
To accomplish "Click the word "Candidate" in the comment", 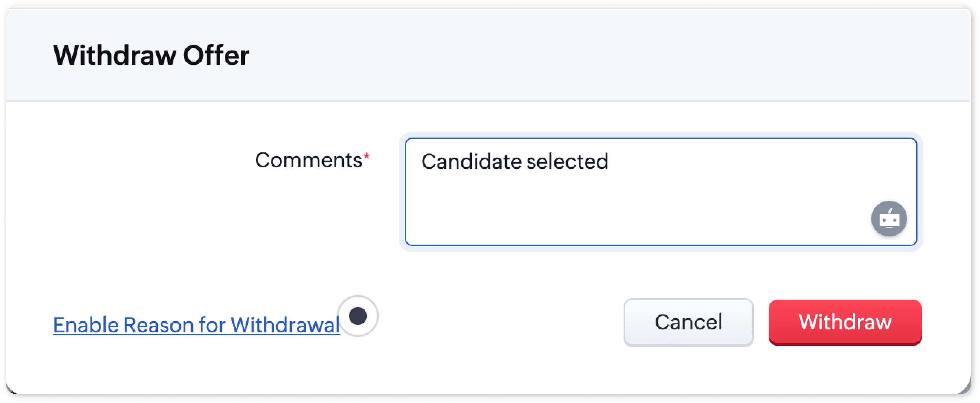I will (x=471, y=161).
